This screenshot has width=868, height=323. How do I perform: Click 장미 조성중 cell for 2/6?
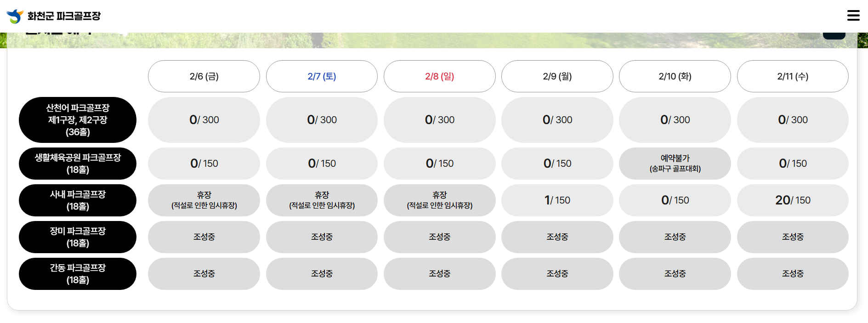[x=204, y=237]
